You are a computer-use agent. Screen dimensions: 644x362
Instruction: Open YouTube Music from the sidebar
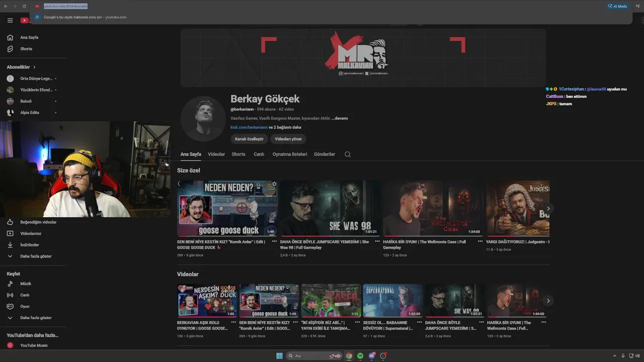click(x=33, y=345)
